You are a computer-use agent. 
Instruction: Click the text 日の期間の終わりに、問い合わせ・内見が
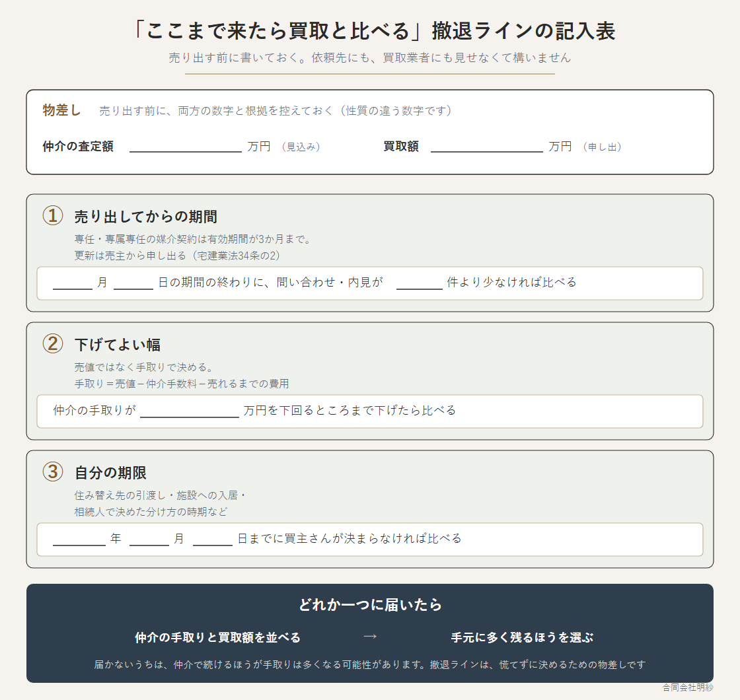(270, 283)
